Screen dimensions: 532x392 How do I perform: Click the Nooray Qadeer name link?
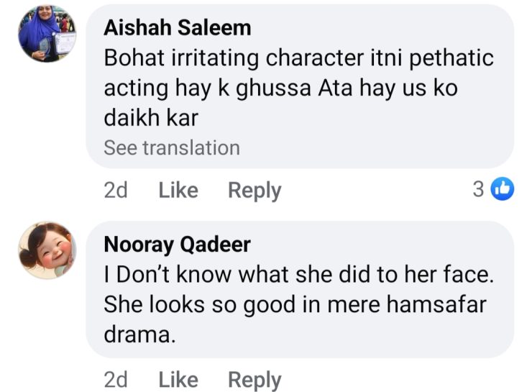point(177,245)
